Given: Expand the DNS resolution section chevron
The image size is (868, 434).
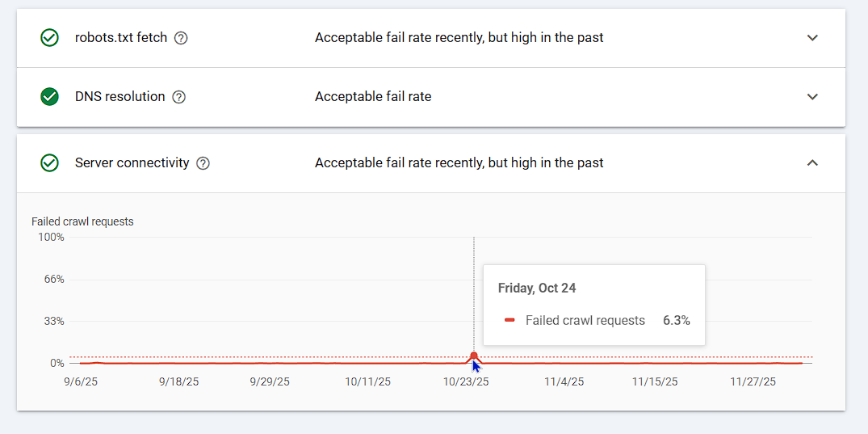Looking at the screenshot, I should 812,97.
